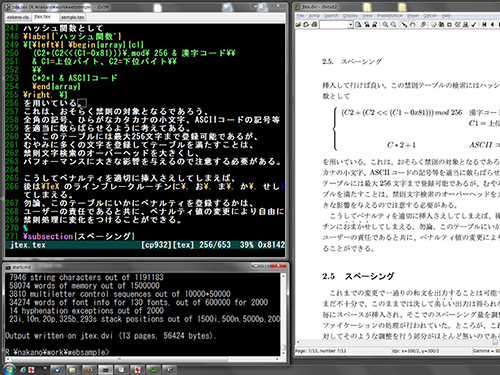Image resolution: width=500 pixels, height=375 pixels.
Task: Click the 'Output written on jtex.dvi' line
Action: 110,336
